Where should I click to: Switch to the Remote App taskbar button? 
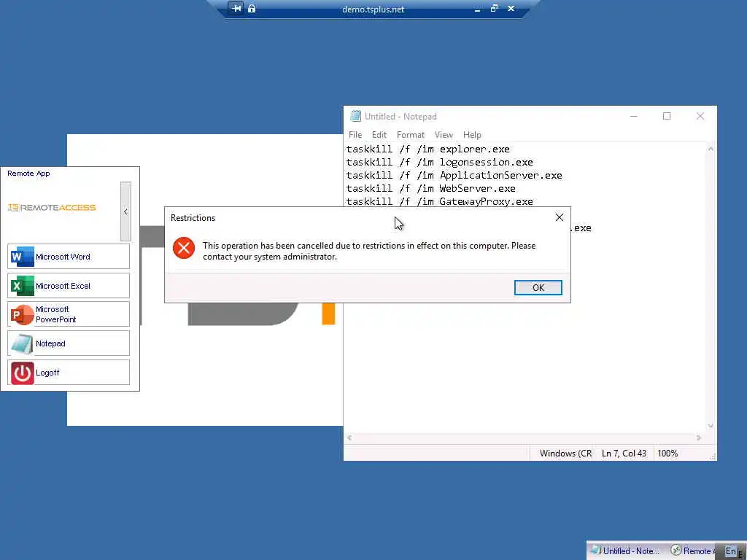693,551
